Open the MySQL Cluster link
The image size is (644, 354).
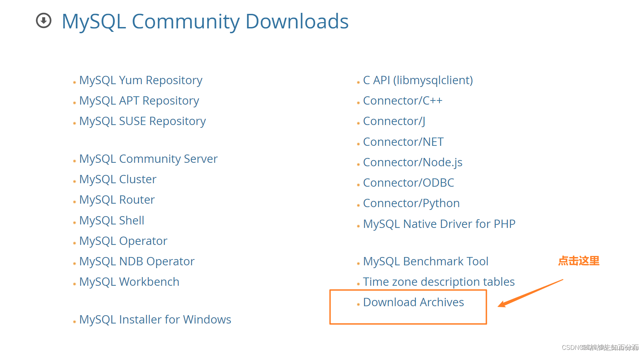(118, 179)
